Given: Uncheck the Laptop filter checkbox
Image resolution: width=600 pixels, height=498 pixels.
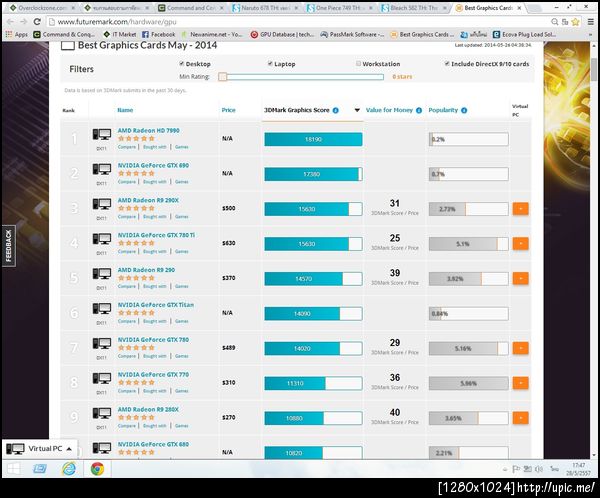Looking at the screenshot, I should tap(270, 64).
